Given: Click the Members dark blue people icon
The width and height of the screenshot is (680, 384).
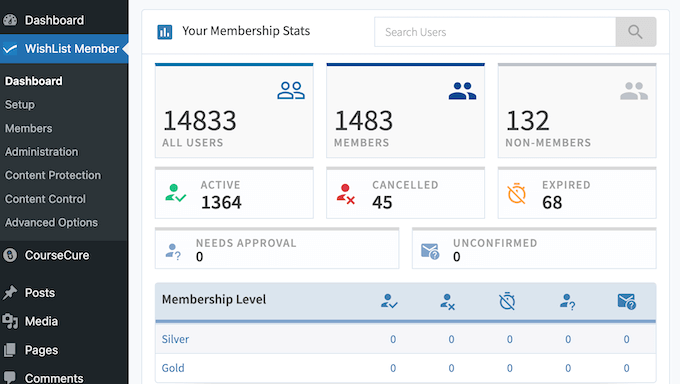Looking at the screenshot, I should (x=462, y=91).
